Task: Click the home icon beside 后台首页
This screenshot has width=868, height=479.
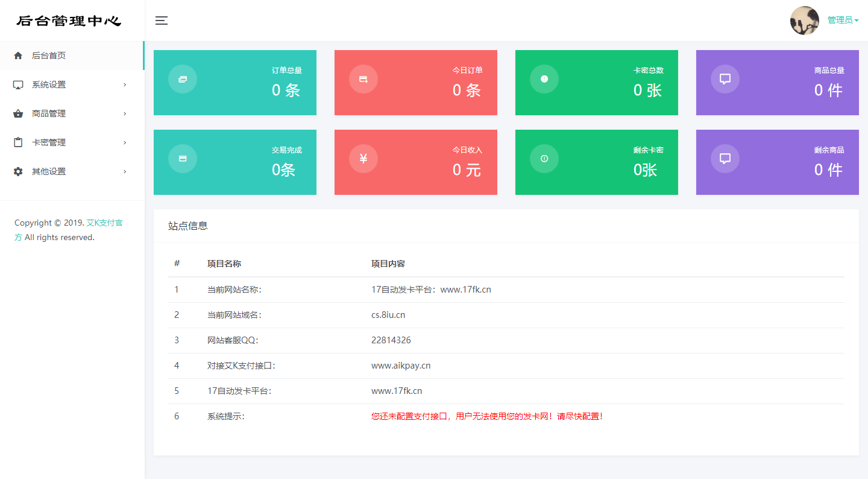Action: click(x=18, y=56)
